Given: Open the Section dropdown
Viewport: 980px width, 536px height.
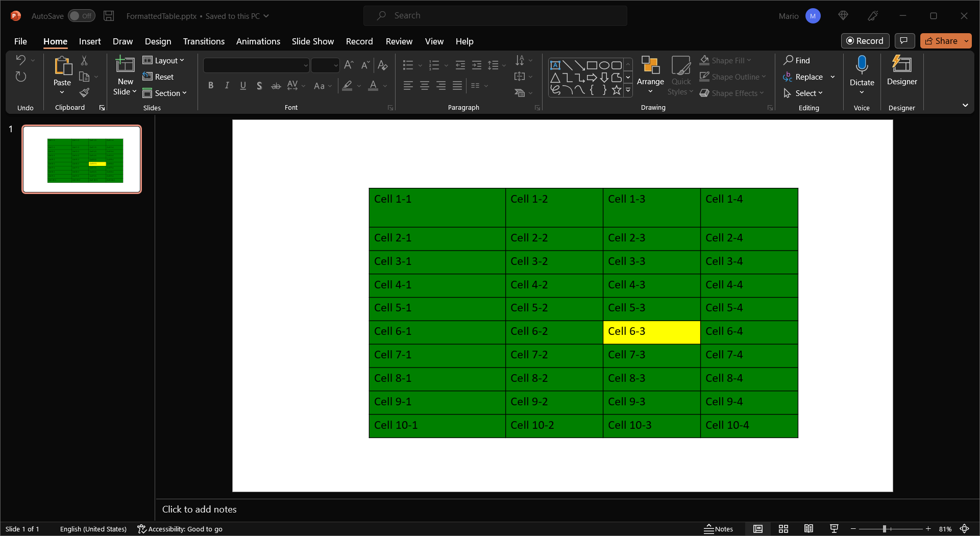Looking at the screenshot, I should click(x=165, y=93).
